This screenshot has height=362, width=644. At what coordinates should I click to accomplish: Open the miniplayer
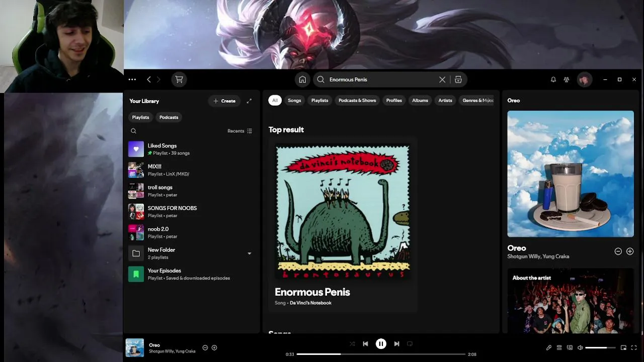click(x=623, y=347)
